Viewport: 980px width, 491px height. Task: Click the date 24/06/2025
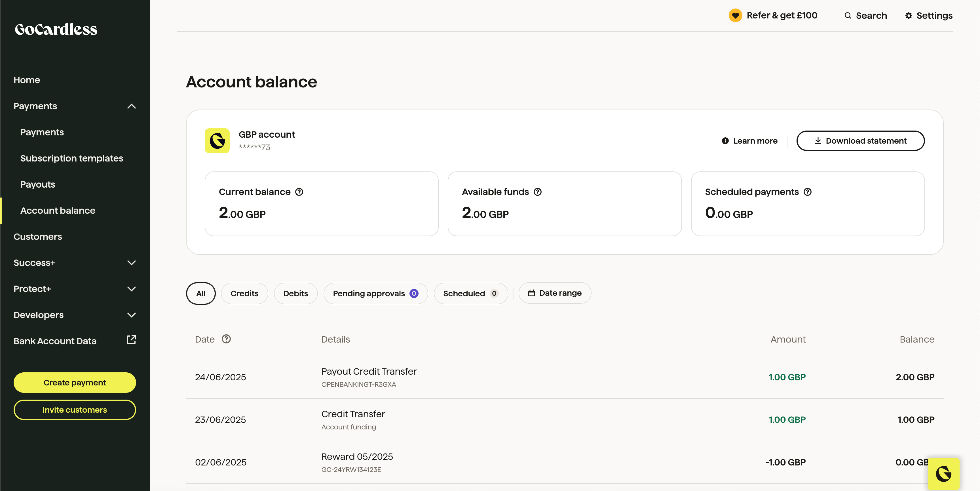pyautogui.click(x=220, y=377)
